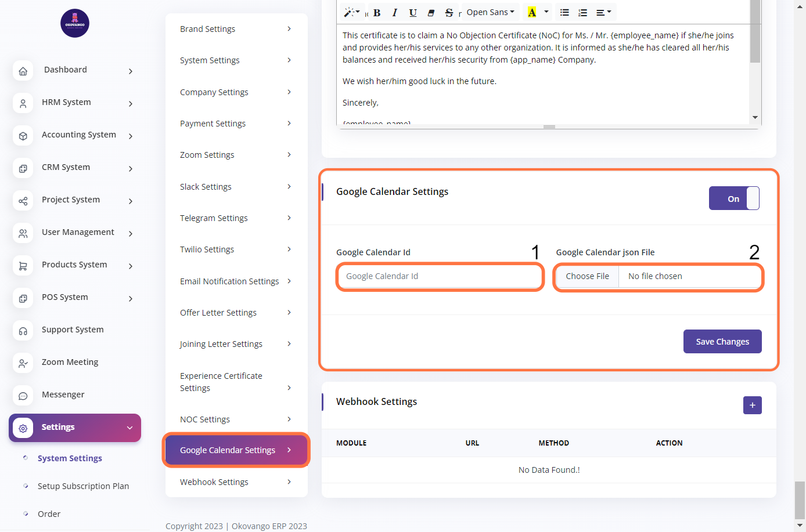Click the Google Calendar Id input field
Viewport: 806px width, 532px height.
tap(440, 276)
